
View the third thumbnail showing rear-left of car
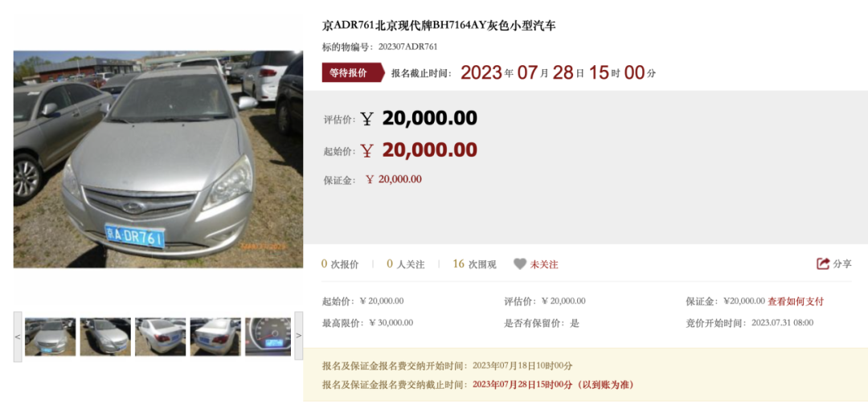(160, 337)
